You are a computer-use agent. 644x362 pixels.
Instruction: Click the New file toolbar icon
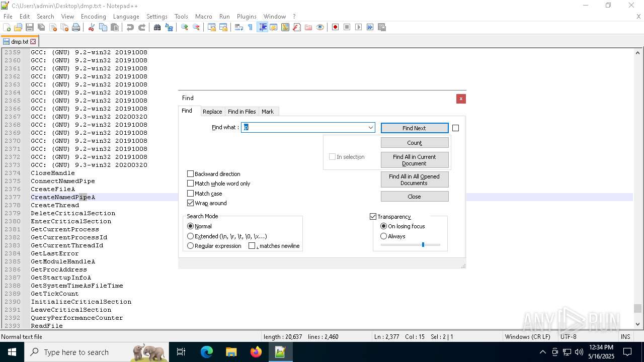[x=7, y=27]
